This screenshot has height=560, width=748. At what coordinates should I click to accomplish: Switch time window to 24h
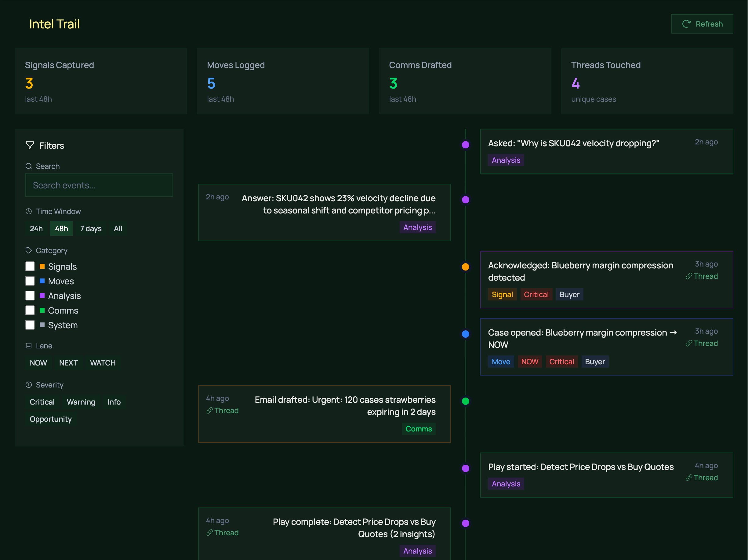pos(36,229)
